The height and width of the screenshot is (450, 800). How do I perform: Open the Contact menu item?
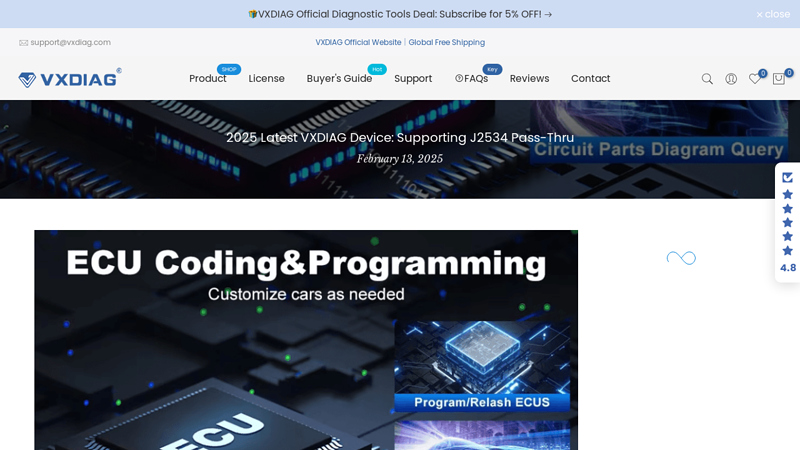(x=590, y=79)
